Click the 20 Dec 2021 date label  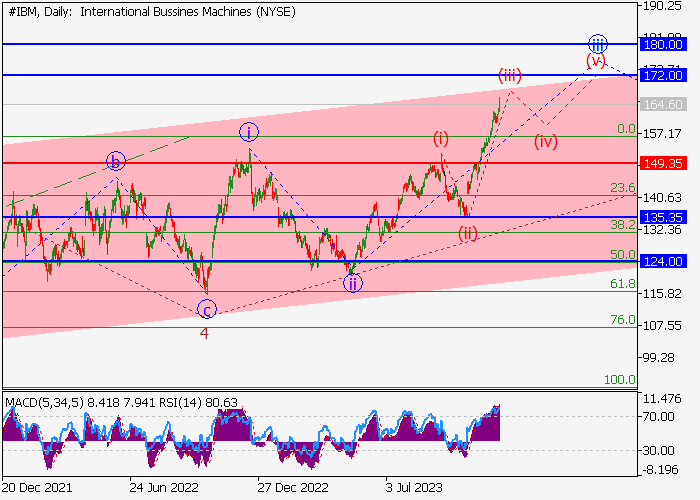tap(37, 488)
